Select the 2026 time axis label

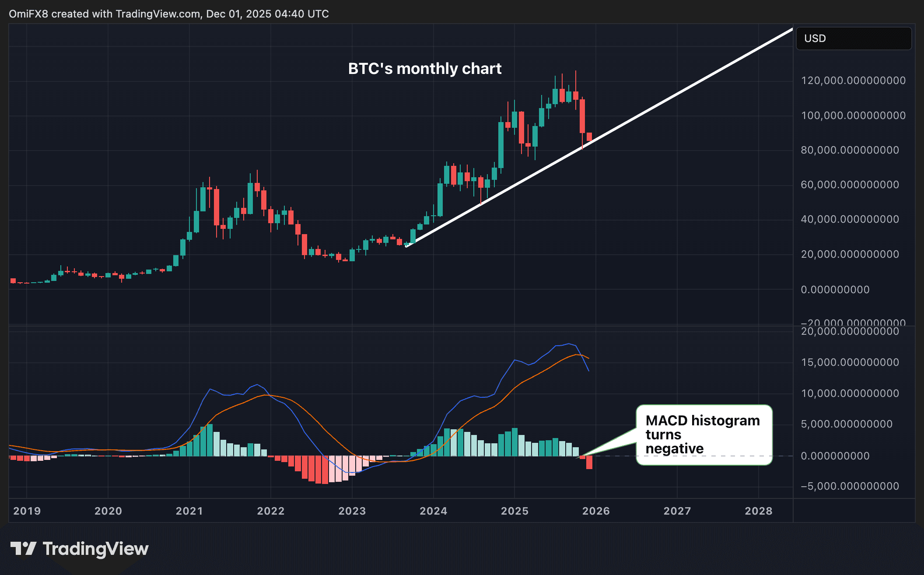[x=596, y=511]
